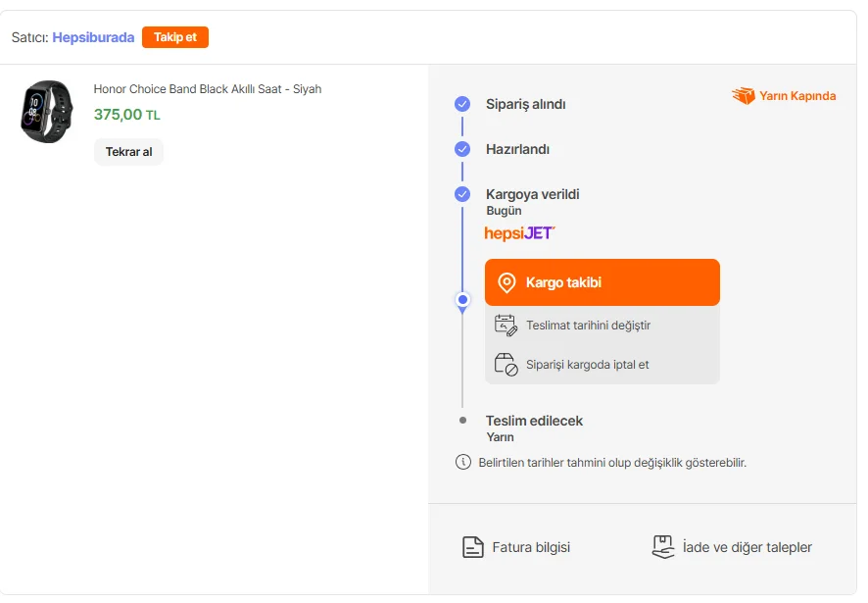868x603 pixels.
Task: Click the calendar edit icon for delivery date
Action: click(506, 326)
